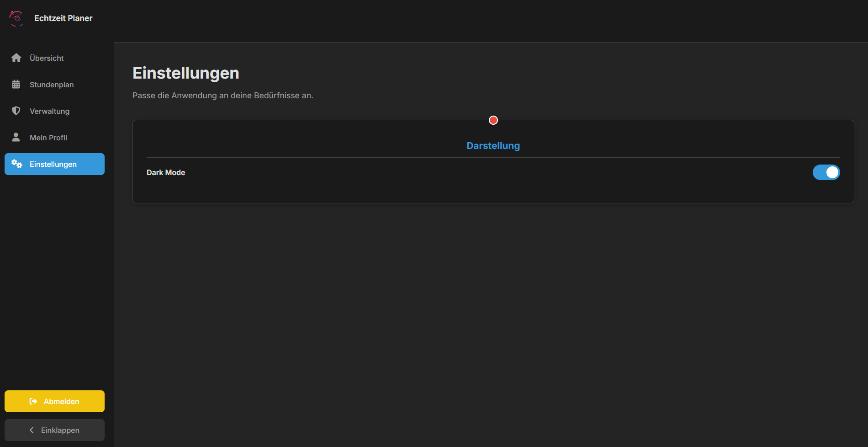Click the Einklappen button label
Image resolution: width=868 pixels, height=447 pixels.
pos(60,430)
